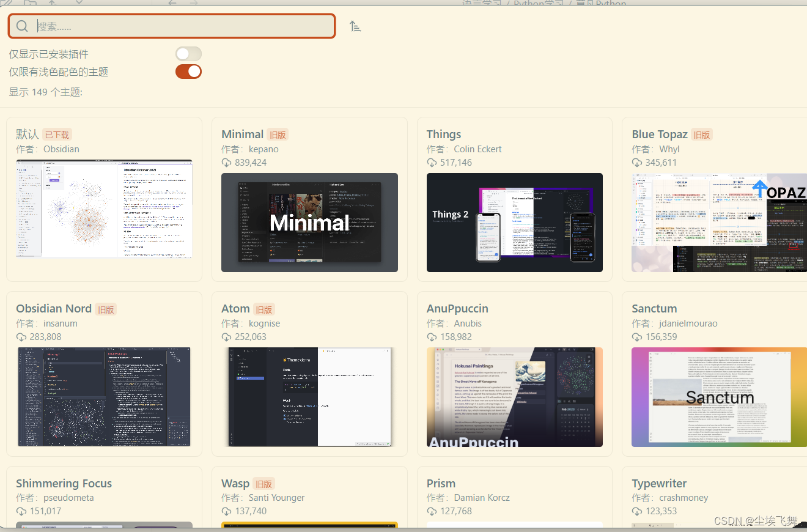
Task: Click the author line 作者: jdanielmourao
Action: point(675,323)
